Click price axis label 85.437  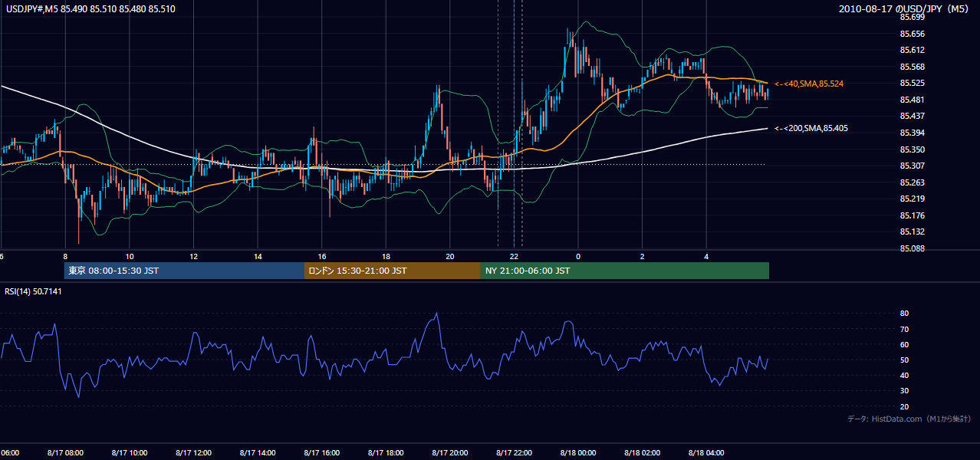(x=912, y=116)
